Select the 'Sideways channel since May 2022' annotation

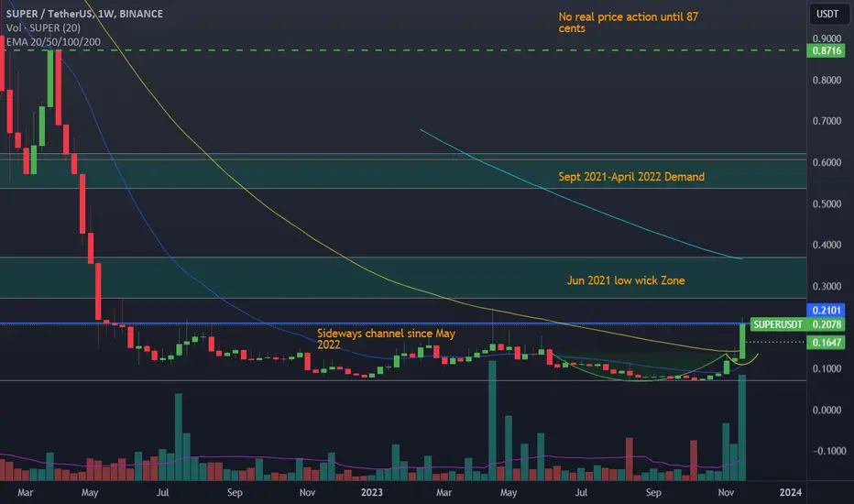pyautogui.click(x=386, y=339)
